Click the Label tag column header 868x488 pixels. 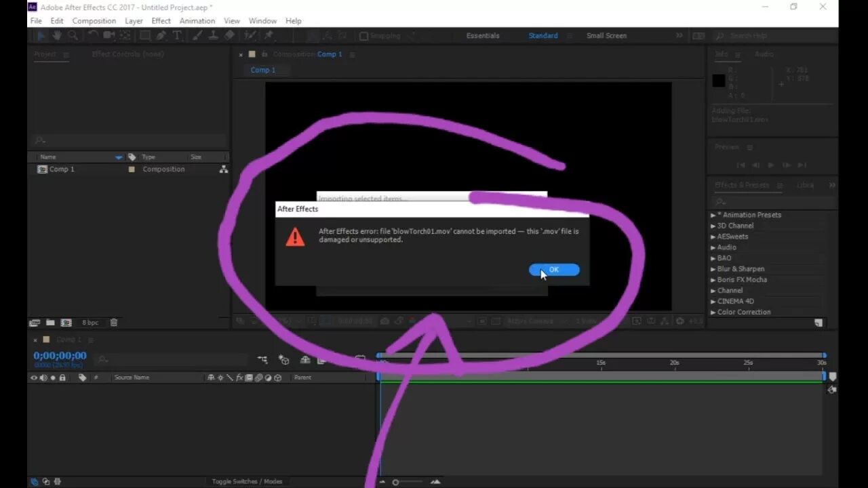coord(83,378)
